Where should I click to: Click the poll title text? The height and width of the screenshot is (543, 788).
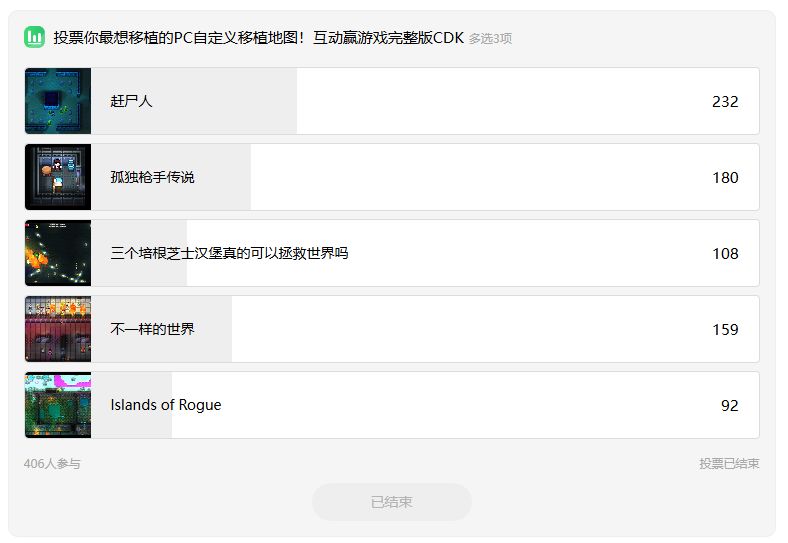point(258,38)
